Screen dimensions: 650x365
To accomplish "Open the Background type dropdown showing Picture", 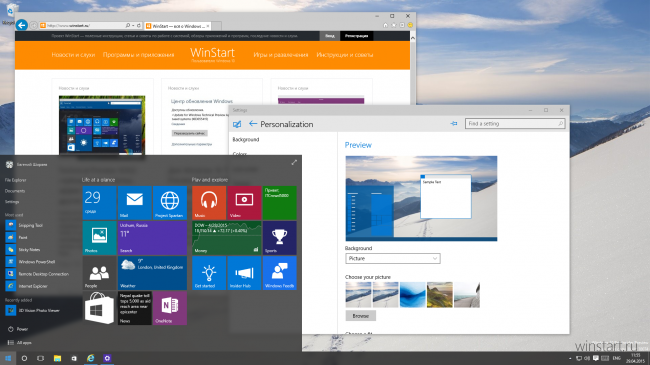I will (393, 258).
